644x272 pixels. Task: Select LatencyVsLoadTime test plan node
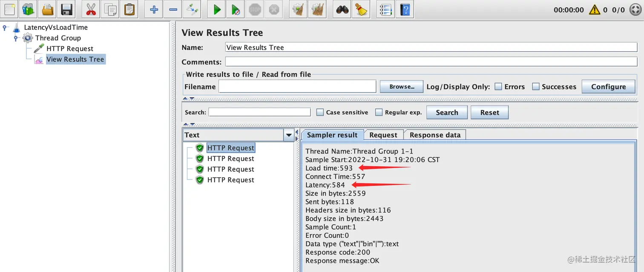pyautogui.click(x=55, y=27)
